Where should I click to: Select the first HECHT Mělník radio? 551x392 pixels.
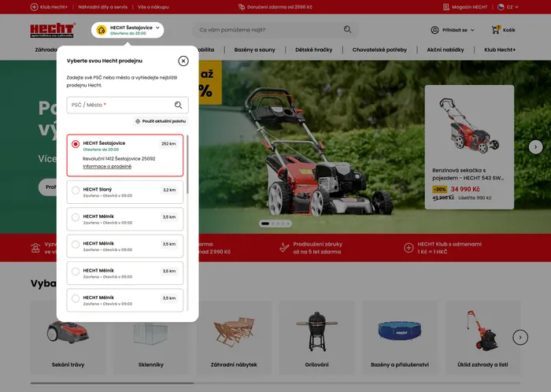coord(76,217)
